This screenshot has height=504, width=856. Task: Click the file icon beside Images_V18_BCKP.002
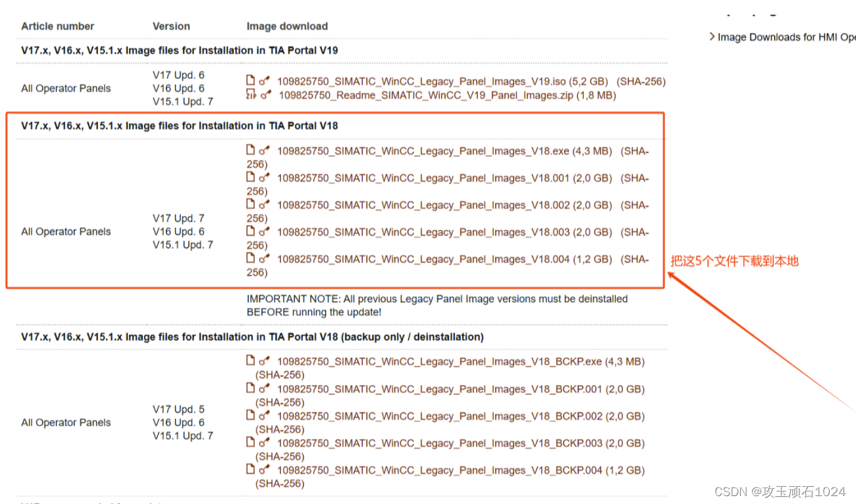250,415
